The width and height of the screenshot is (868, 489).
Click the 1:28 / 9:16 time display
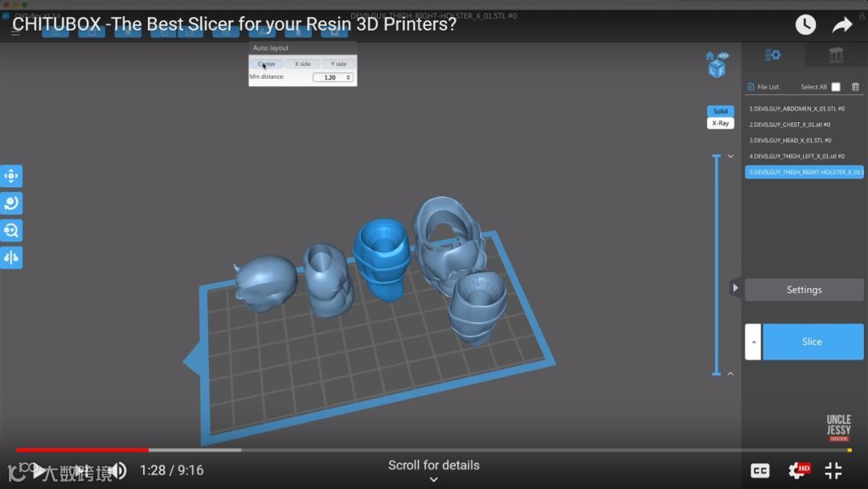point(172,471)
